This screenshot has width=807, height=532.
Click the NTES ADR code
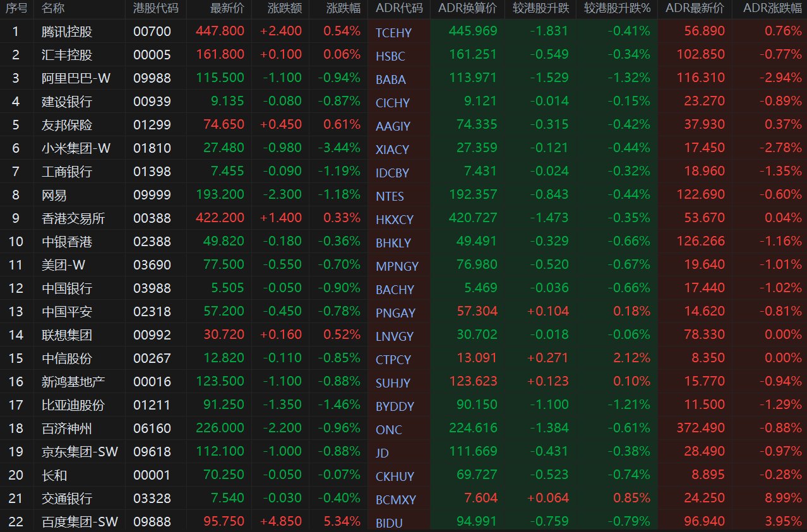pos(390,196)
